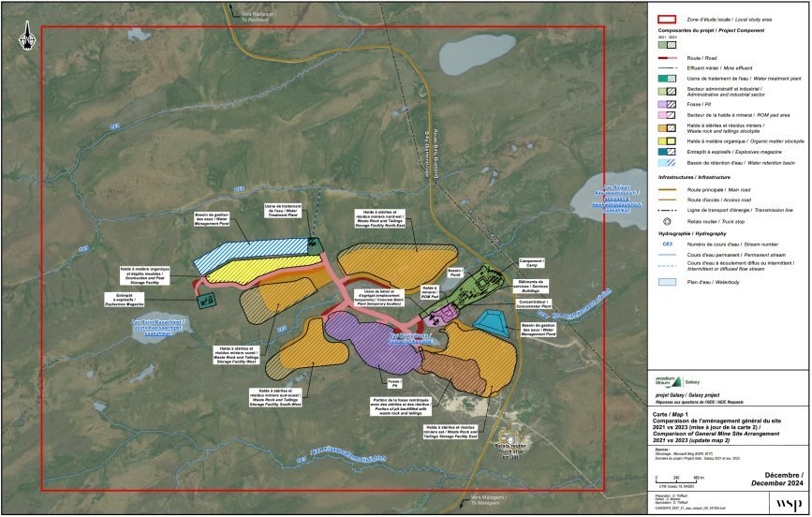Click the 'Entrepôt à explosifs / Explosives Magazine' label
Image resolution: width=812 pixels, height=517 pixels.
coord(124,300)
